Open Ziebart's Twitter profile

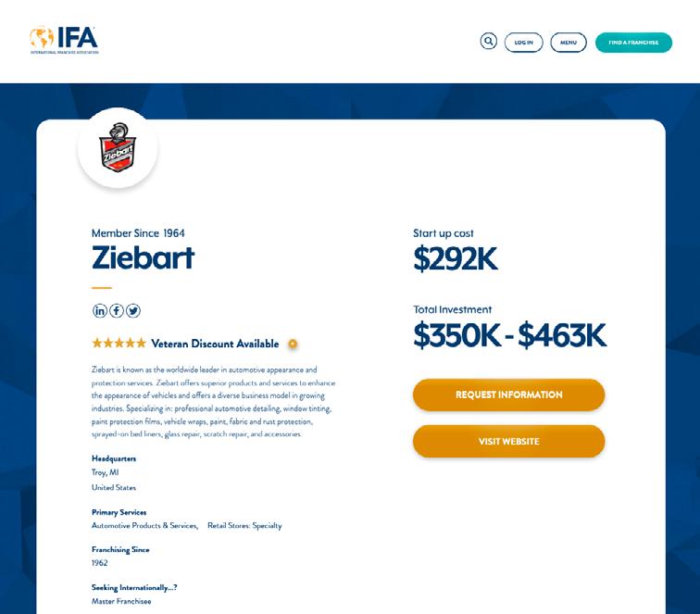tap(133, 310)
